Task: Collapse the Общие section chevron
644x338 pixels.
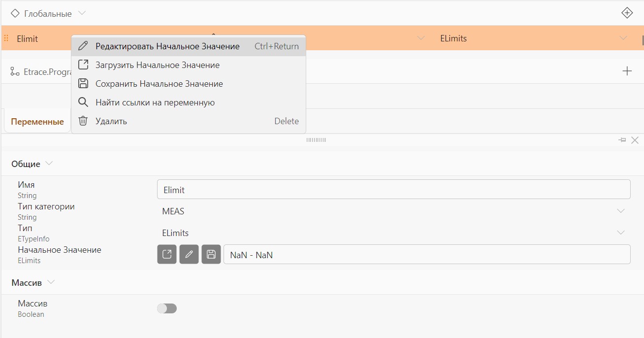Action: [x=49, y=164]
